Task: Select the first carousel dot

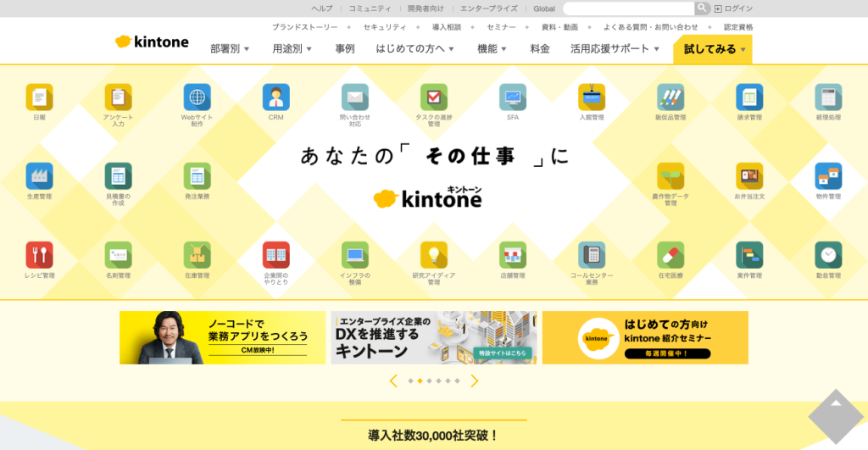Action: (x=410, y=381)
